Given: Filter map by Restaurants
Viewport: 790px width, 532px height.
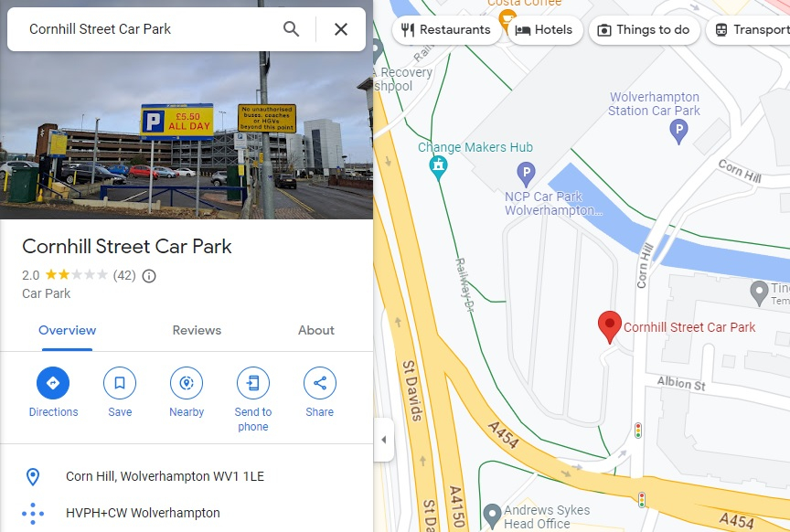Looking at the screenshot, I should click(x=446, y=30).
